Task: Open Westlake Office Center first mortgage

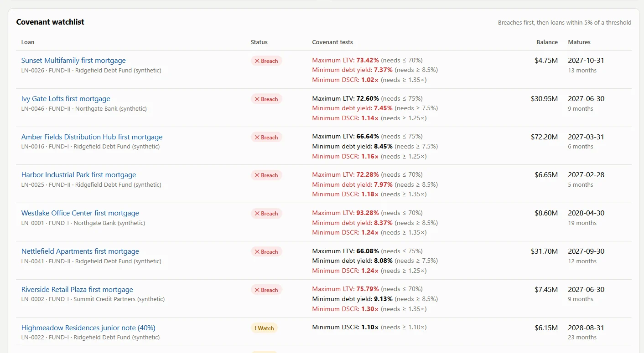Action: pyautogui.click(x=80, y=213)
